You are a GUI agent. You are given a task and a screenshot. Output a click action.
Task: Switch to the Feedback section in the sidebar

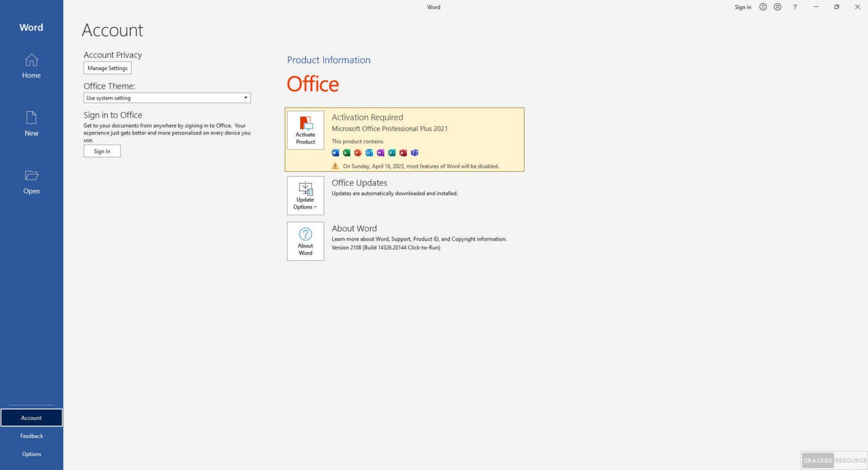(31, 436)
